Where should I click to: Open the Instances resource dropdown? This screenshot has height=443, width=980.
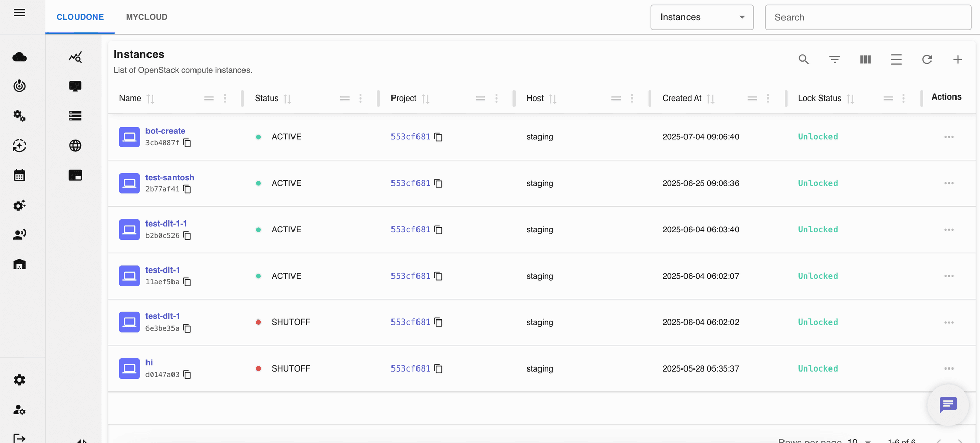click(x=702, y=17)
